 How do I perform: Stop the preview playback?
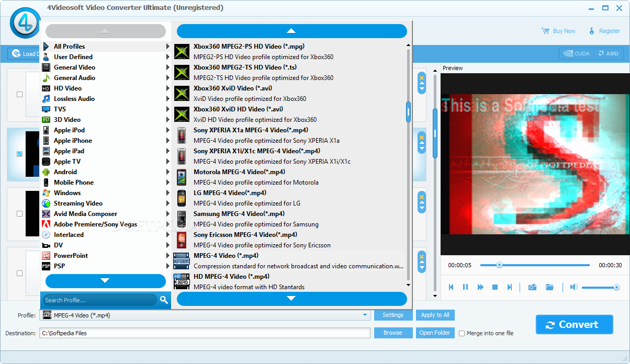495,287
